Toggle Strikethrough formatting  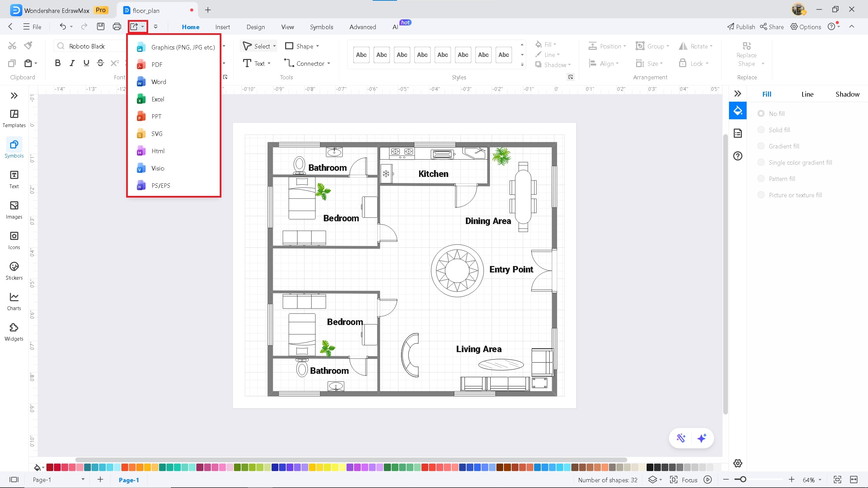point(100,63)
